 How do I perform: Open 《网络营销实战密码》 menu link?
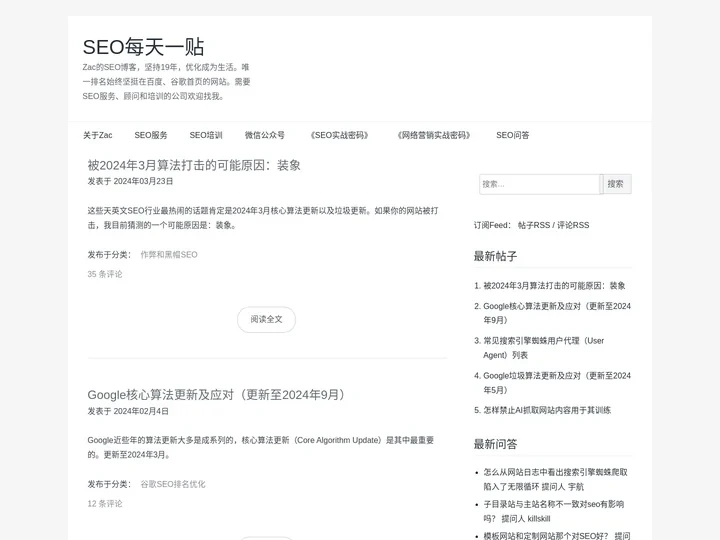point(433,135)
